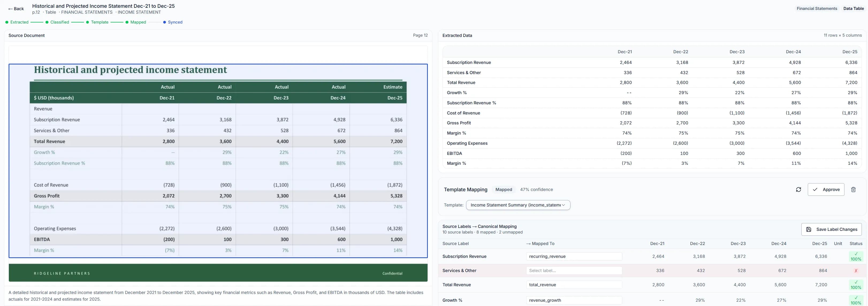The width and height of the screenshot is (868, 306).
Task: Open the Select label dropdown for Services & Other
Action: click(574, 271)
